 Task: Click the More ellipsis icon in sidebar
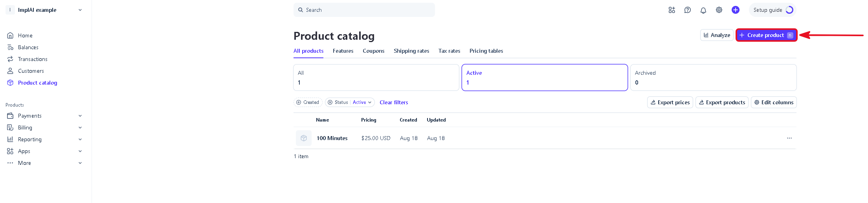click(10, 163)
